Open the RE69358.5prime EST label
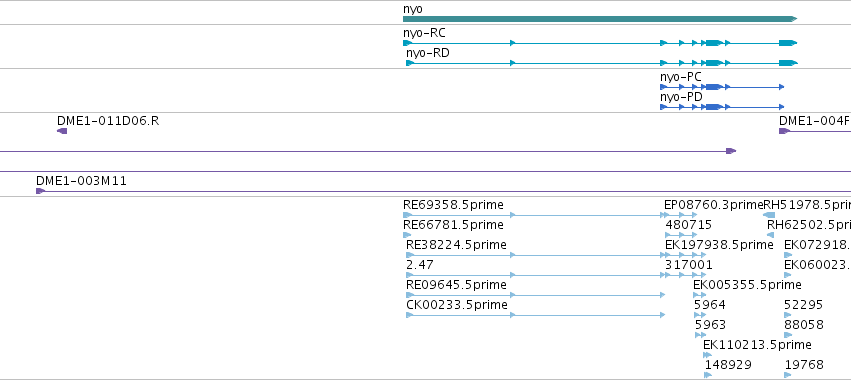 click(x=453, y=205)
